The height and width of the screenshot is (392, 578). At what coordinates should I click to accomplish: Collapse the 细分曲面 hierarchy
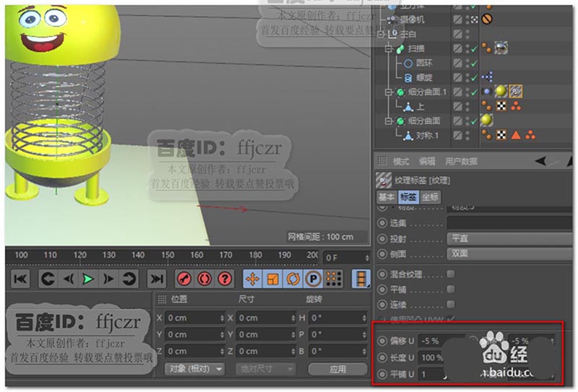point(389,121)
